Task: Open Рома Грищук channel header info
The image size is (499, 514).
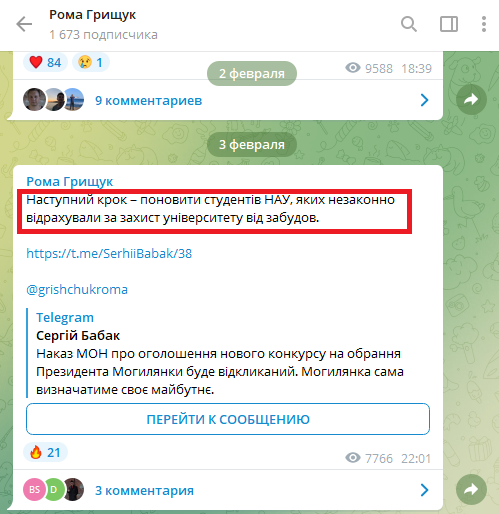Action: (x=103, y=24)
